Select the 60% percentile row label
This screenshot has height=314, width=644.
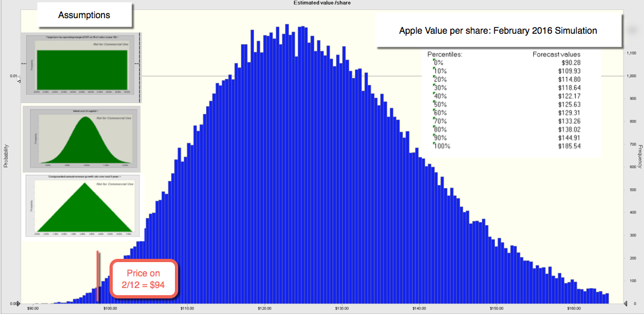(x=441, y=113)
